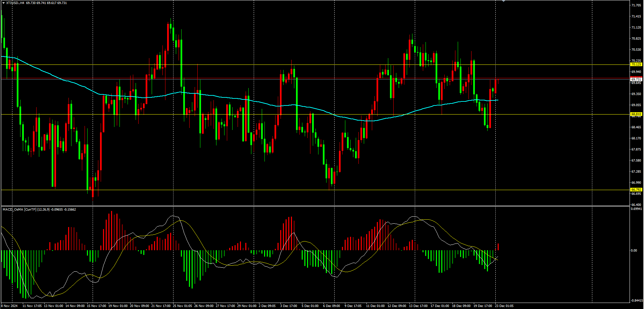Click the 8 Nov 2024 time label
This screenshot has height=309, width=644.
click(9, 306)
